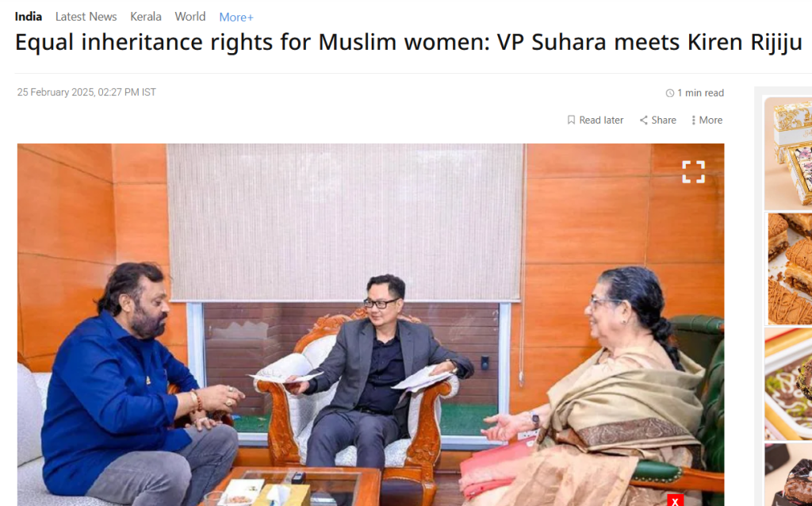Open the pistachio dessert ad thumbnail
The image size is (812, 506).
click(x=788, y=384)
